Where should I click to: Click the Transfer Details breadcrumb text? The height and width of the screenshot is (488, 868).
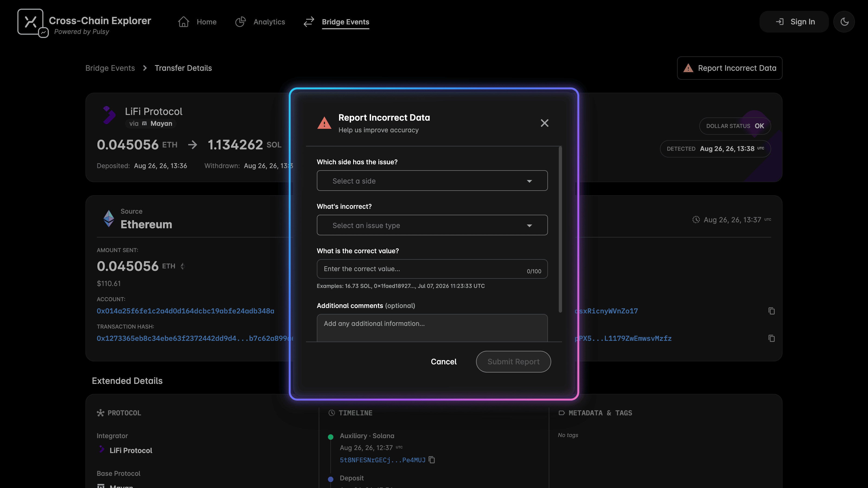183,68
